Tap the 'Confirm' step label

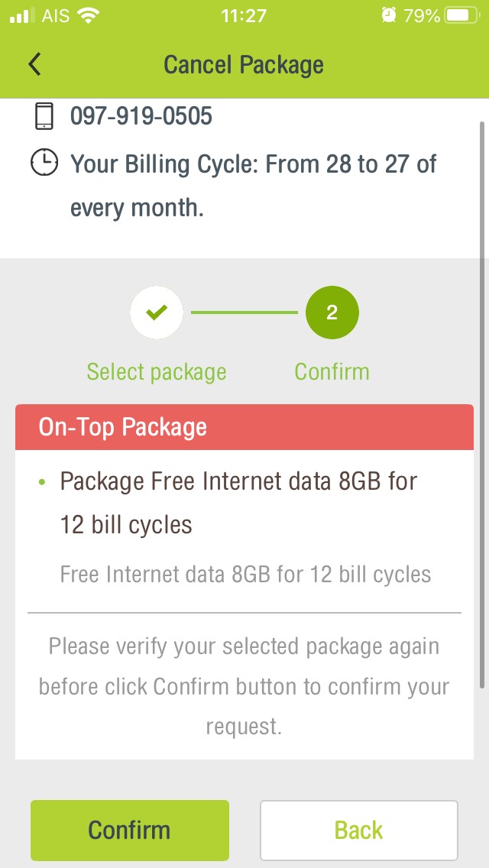tap(332, 371)
